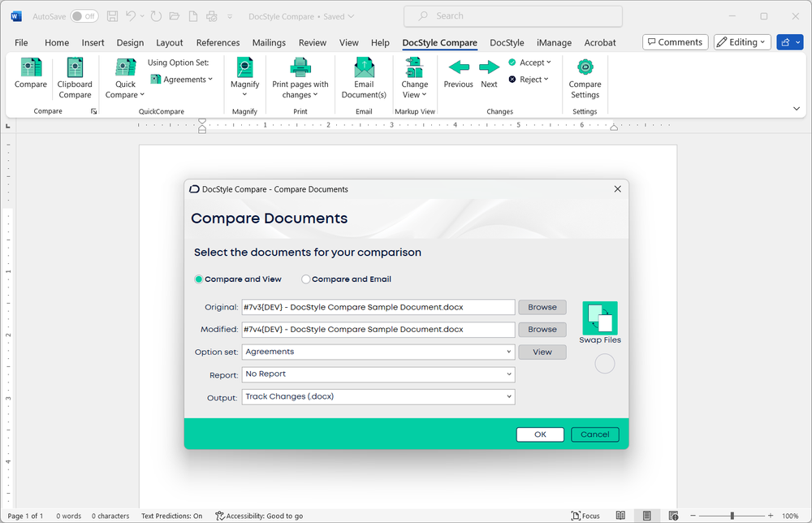Image resolution: width=812 pixels, height=523 pixels.
Task: Click Accessibility Good to go status
Action: [259, 516]
